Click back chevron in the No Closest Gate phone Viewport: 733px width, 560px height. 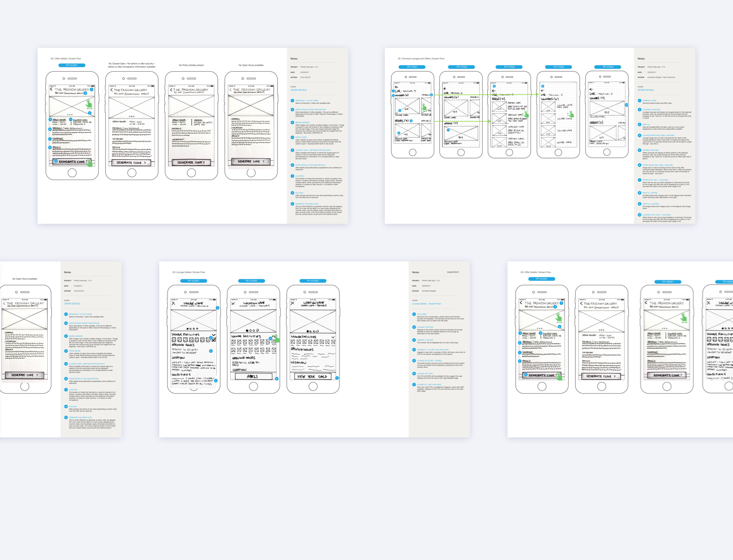[112, 90]
